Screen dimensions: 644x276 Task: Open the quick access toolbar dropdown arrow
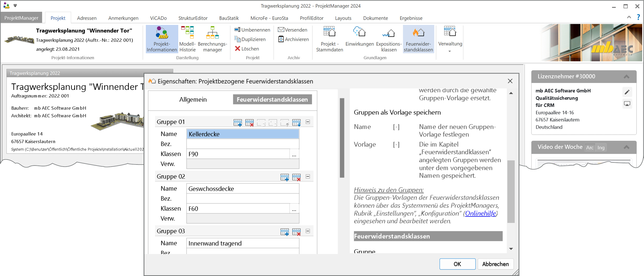point(15,5)
